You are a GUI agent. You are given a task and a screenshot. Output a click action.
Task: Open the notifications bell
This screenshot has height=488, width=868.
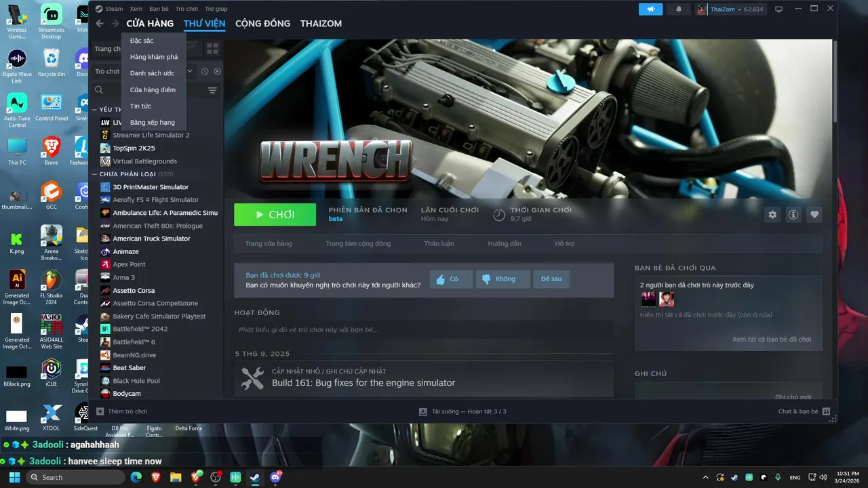coord(679,9)
